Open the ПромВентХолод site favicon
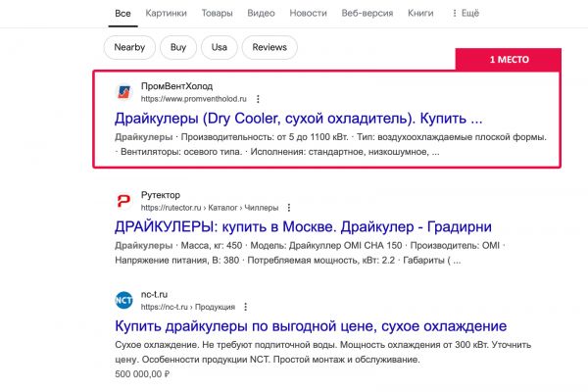 coord(123,92)
